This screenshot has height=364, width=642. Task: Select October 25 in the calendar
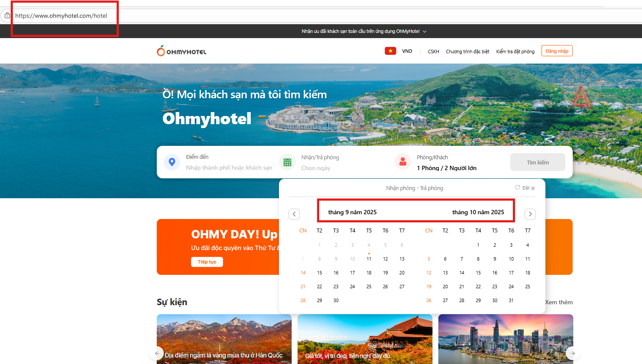click(528, 287)
